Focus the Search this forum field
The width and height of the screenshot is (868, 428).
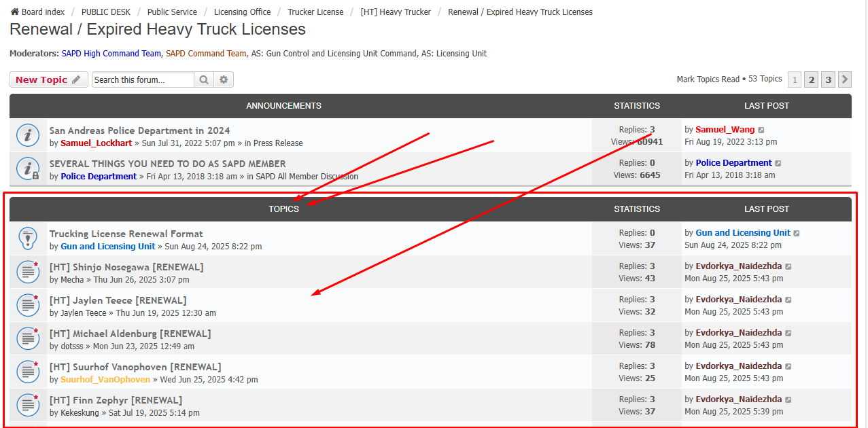pyautogui.click(x=143, y=79)
